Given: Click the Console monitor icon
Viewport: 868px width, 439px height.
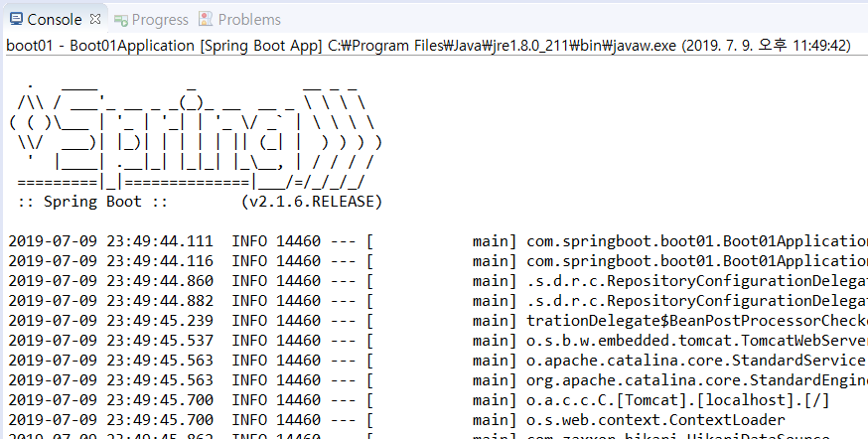Looking at the screenshot, I should point(16,20).
